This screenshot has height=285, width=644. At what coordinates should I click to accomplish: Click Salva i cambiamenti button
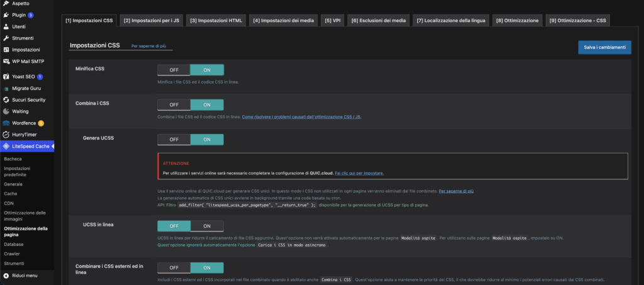(604, 47)
